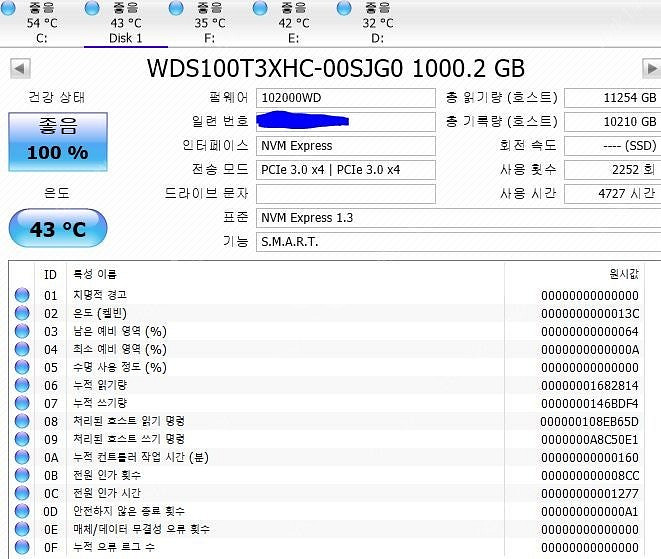Click the interface field NVM Express
This screenshot has width=661, height=559.
[346, 146]
